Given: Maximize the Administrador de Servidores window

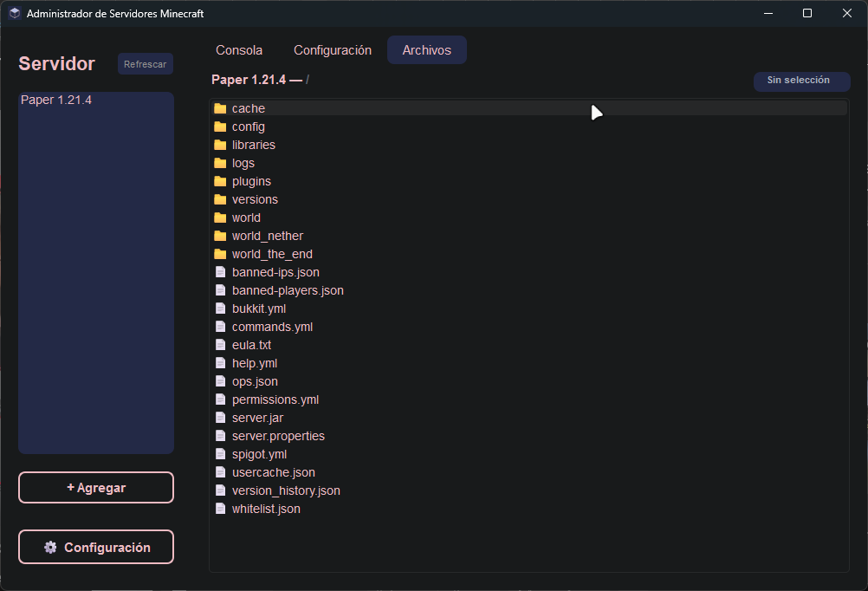Looking at the screenshot, I should [x=807, y=13].
